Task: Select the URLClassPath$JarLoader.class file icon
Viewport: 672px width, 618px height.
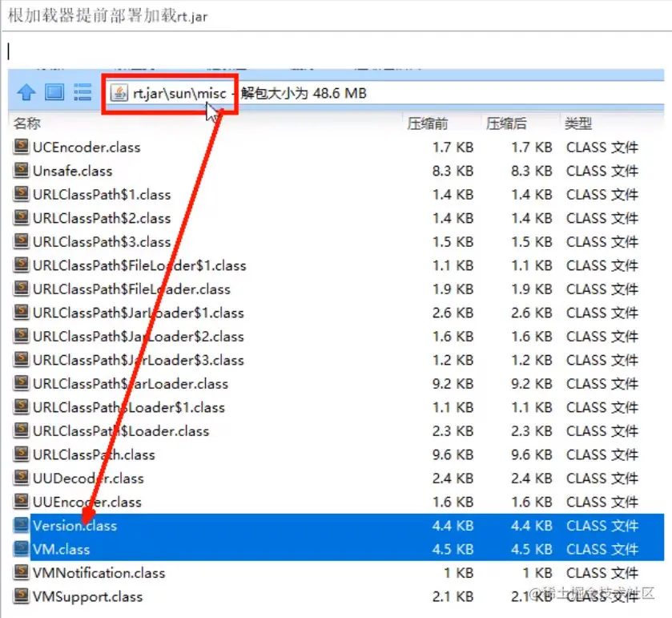Action: (x=21, y=383)
